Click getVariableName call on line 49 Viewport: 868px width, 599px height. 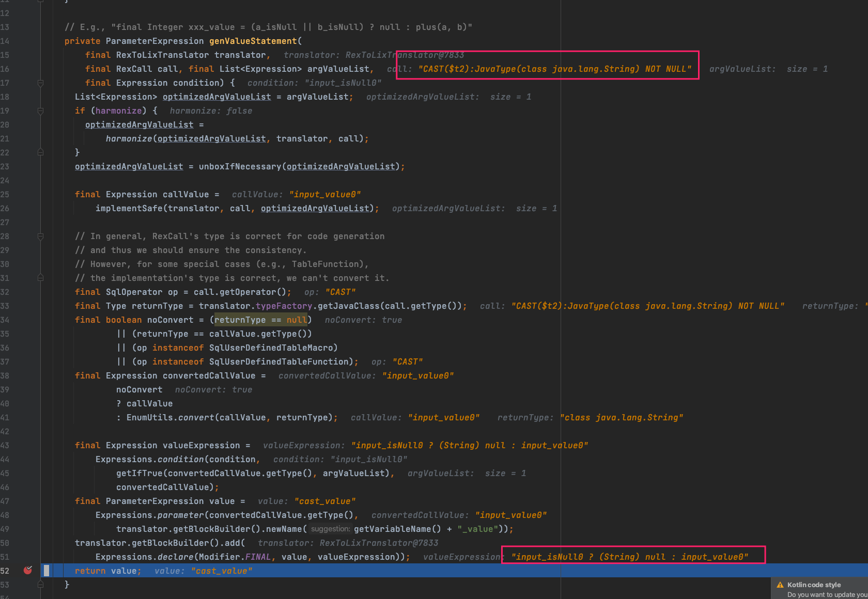(x=393, y=529)
